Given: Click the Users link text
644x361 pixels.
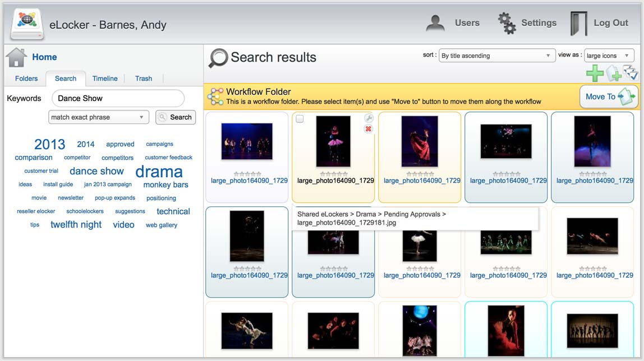Looking at the screenshot, I should [x=467, y=23].
